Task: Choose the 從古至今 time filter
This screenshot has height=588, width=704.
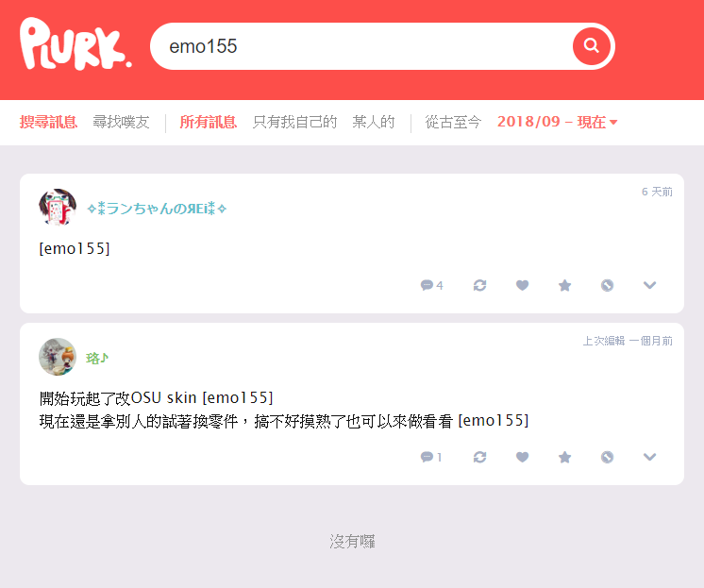Action: (x=453, y=122)
